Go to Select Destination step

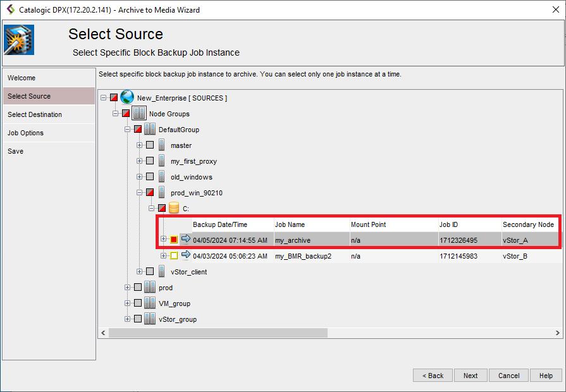click(35, 114)
